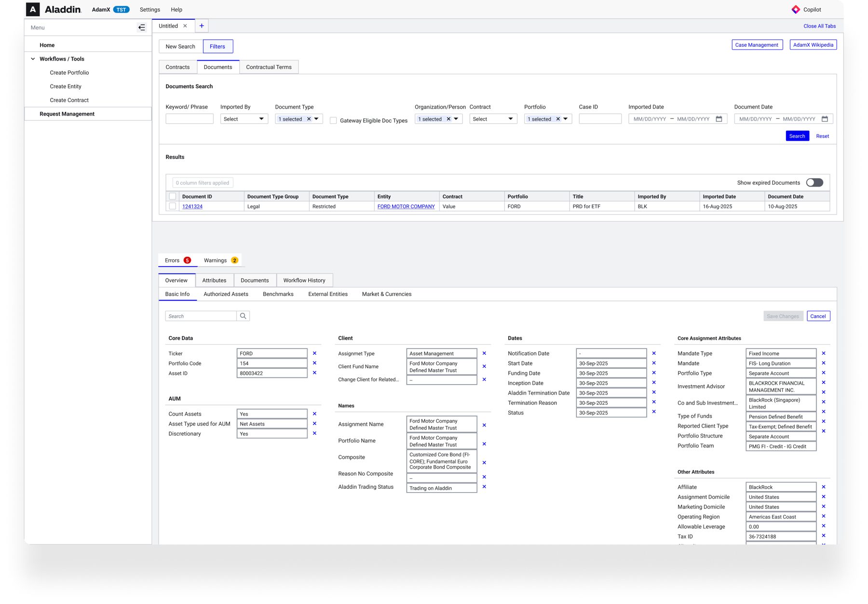
Task: Expand the Organization/Person dropdown arrow
Action: (x=456, y=119)
